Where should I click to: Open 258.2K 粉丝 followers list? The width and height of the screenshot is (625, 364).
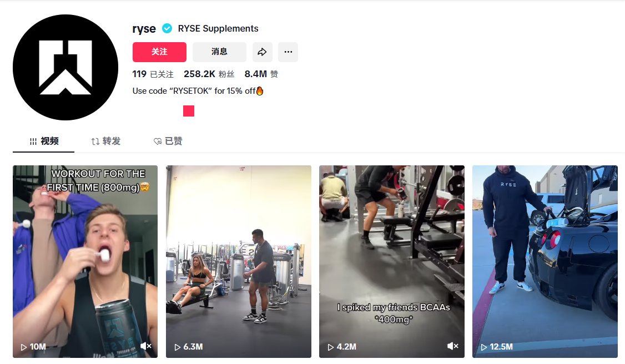(209, 74)
